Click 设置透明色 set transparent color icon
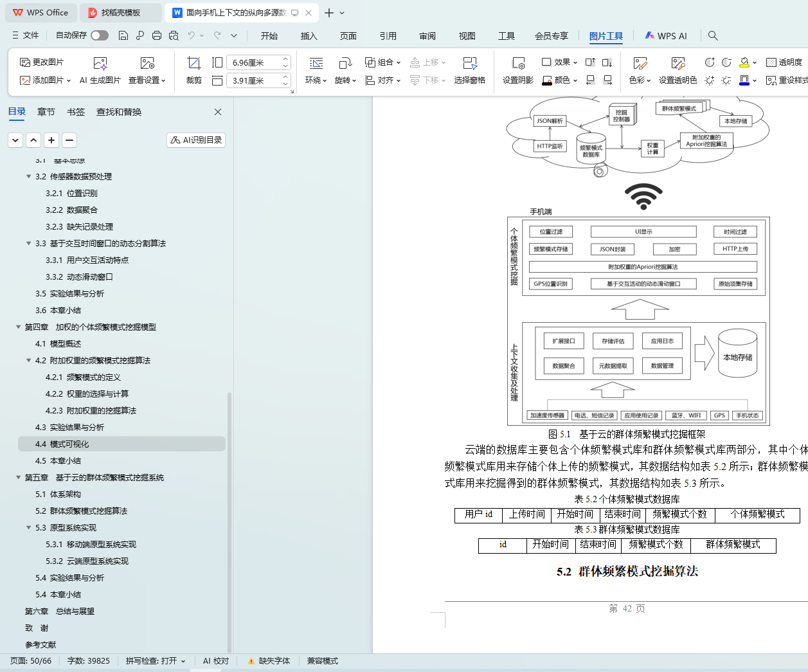808x672 pixels. (678, 63)
